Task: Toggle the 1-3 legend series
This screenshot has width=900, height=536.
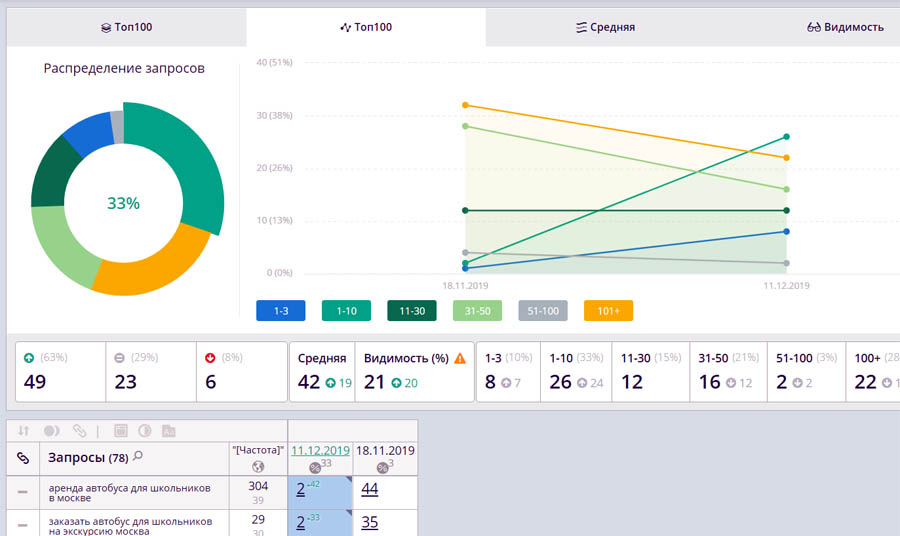Action: [281, 311]
